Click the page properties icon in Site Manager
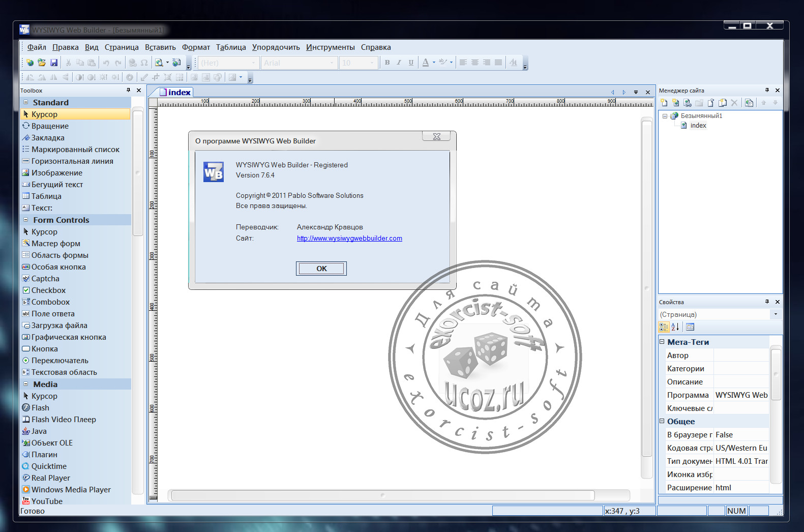Viewport: 804px width, 532px height. pyautogui.click(x=749, y=103)
